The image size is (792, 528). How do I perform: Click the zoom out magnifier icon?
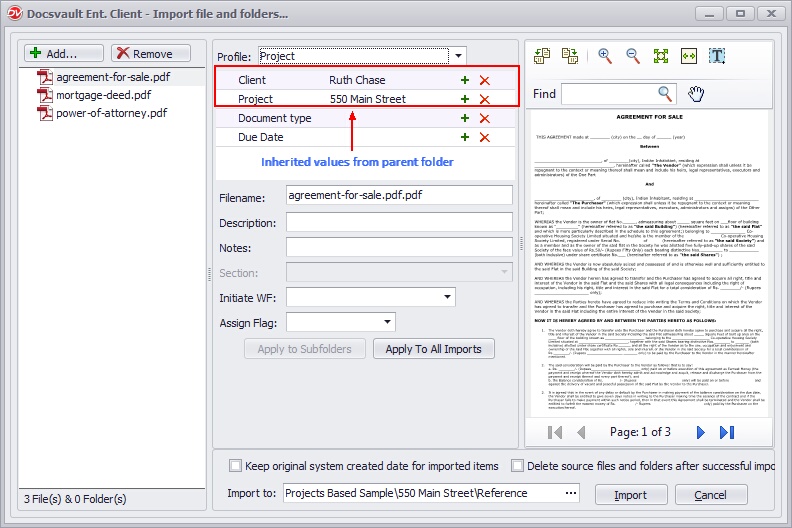633,57
